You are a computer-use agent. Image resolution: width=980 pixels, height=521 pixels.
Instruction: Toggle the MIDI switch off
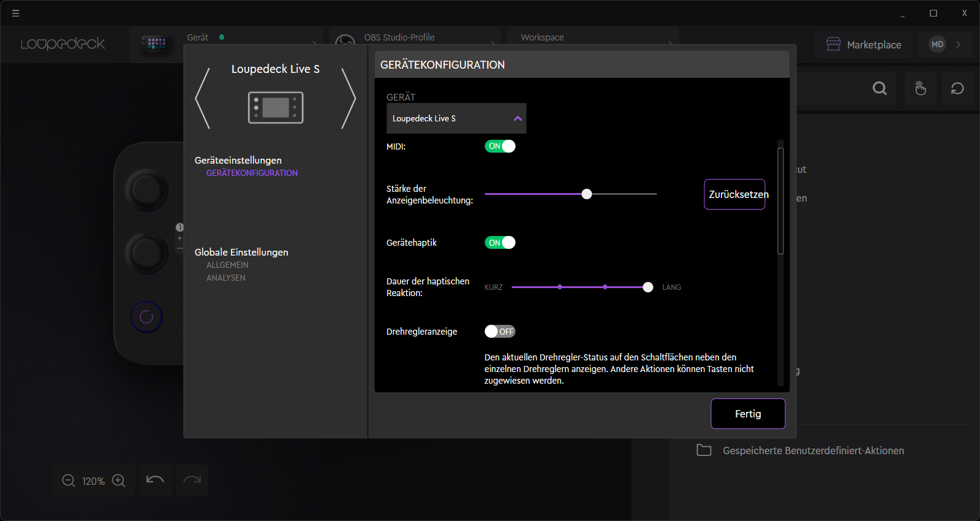(x=500, y=146)
